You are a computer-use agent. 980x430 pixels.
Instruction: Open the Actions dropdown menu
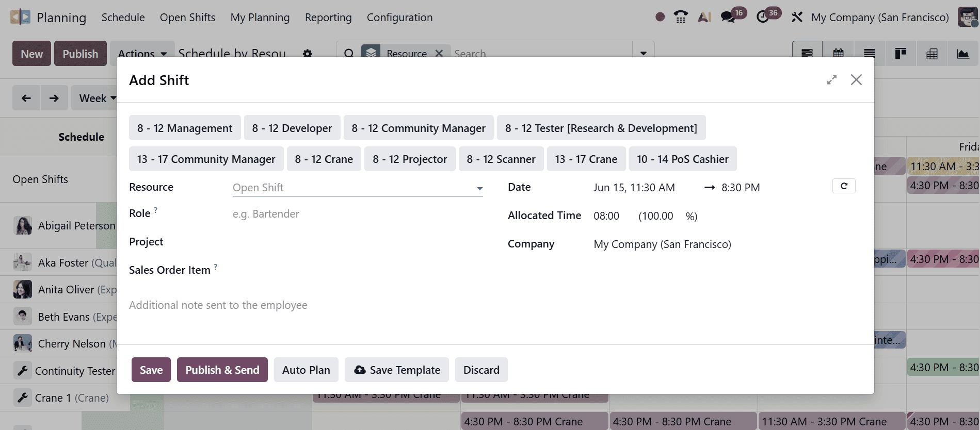tap(142, 54)
